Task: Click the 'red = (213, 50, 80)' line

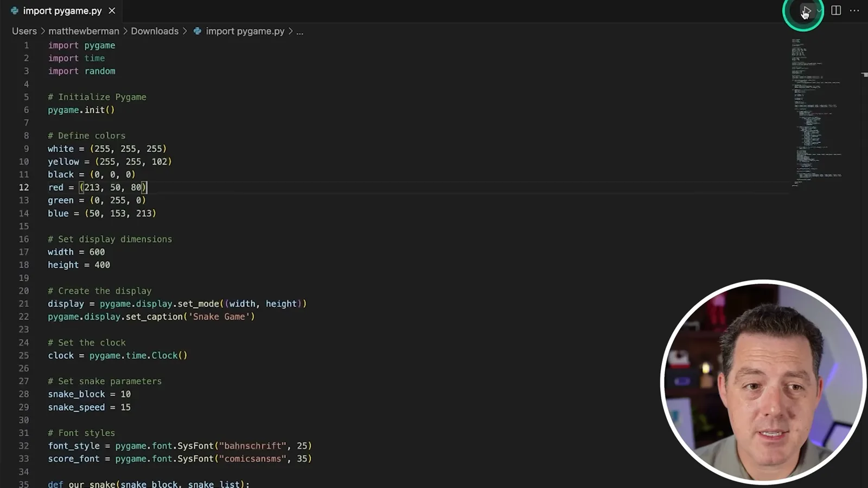Action: coord(97,188)
